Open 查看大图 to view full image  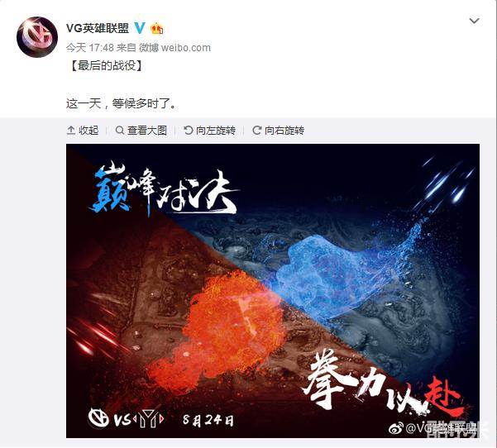(141, 131)
